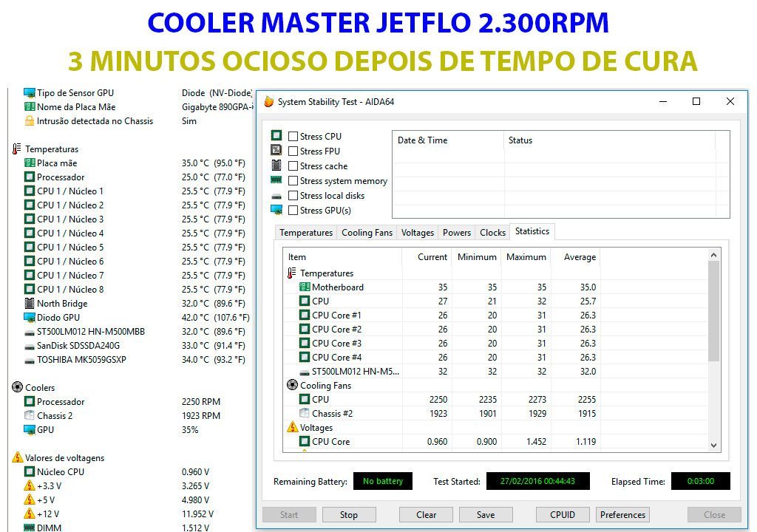Click the +12 V warning icon
Viewport: 757px width, 532px height.
30,514
